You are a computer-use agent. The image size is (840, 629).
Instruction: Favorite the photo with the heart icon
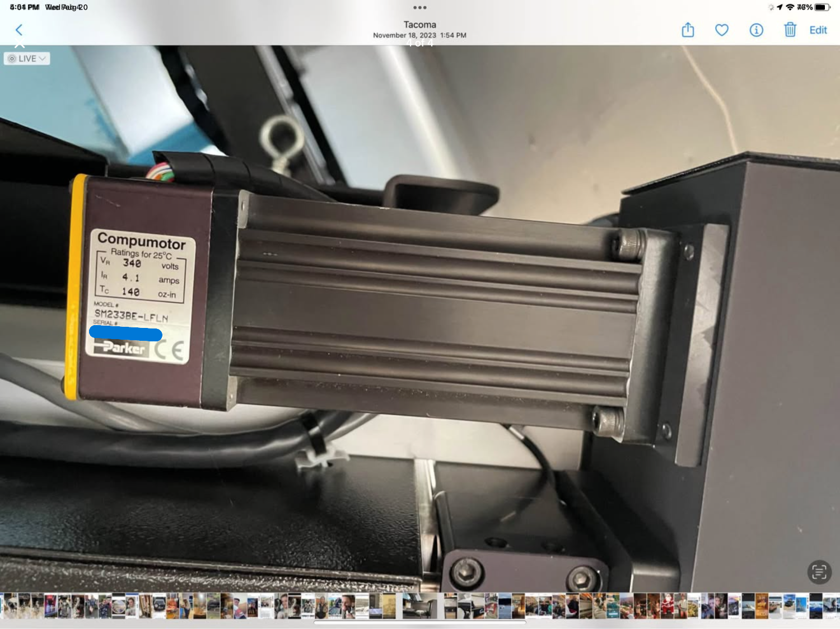tap(722, 30)
